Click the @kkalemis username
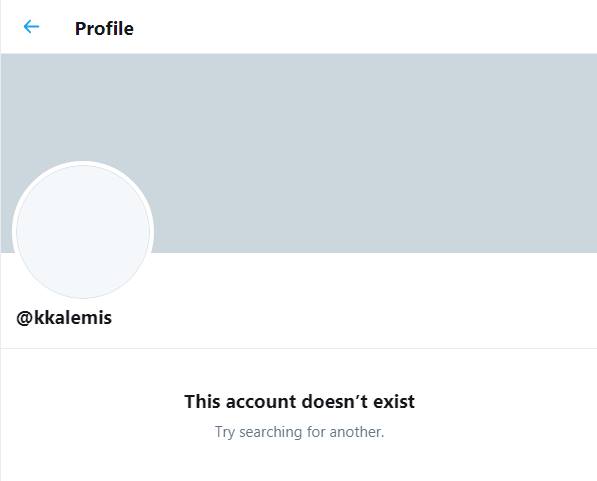The height and width of the screenshot is (481, 597). tap(64, 318)
